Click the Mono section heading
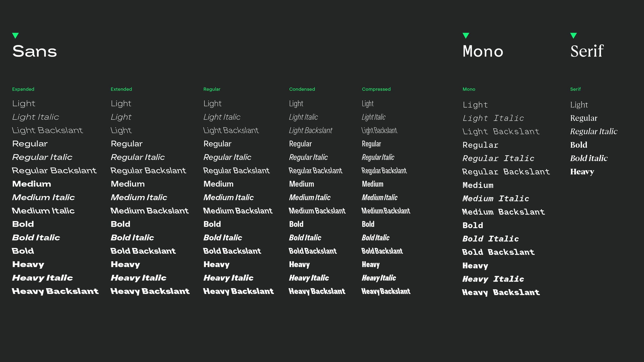This screenshot has height=362, width=644. (x=482, y=51)
